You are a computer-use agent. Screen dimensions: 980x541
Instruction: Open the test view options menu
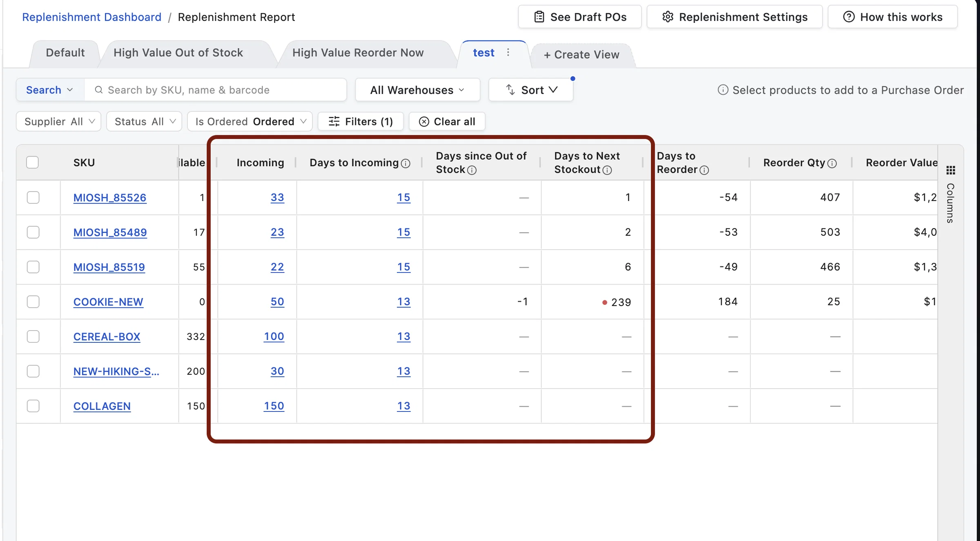(508, 52)
